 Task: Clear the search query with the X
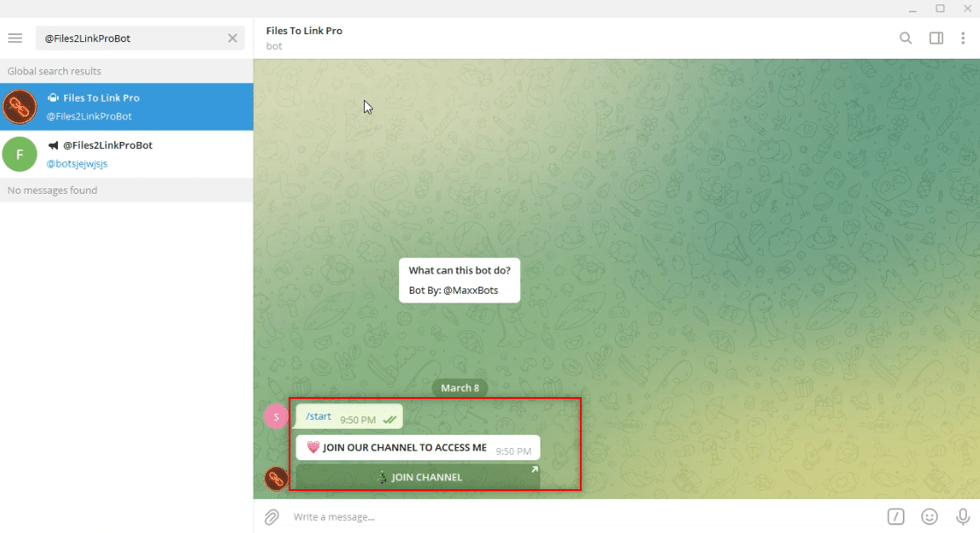pyautogui.click(x=232, y=38)
